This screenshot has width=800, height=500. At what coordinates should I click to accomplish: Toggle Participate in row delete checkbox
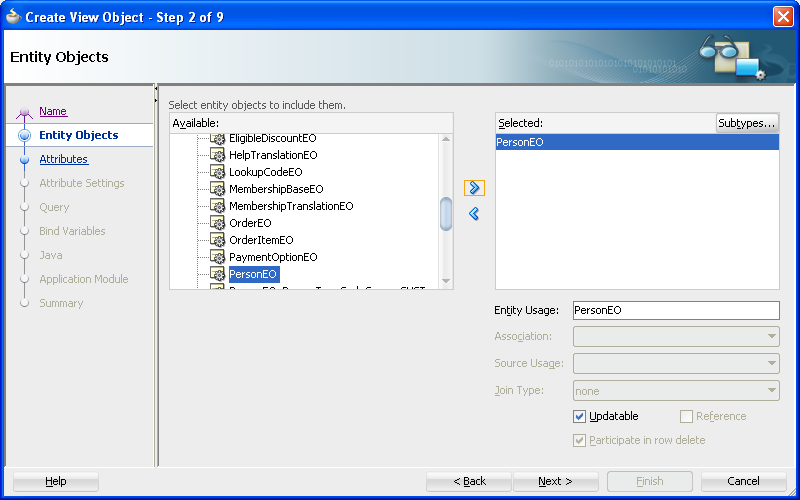[x=579, y=440]
